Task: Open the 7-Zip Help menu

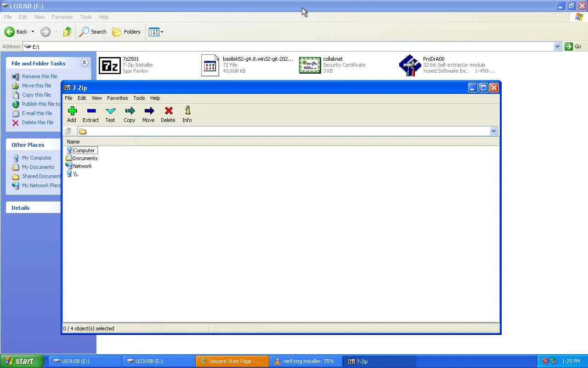Action: pos(155,98)
